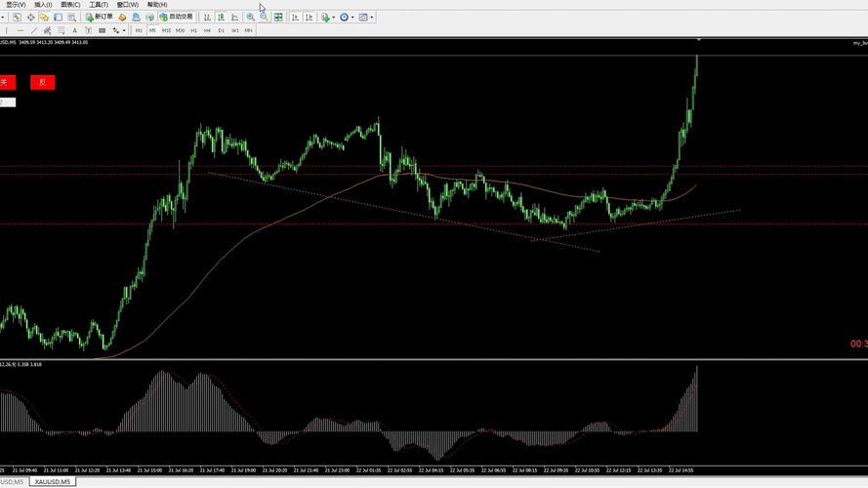Click the red 反 button on chart

click(42, 83)
